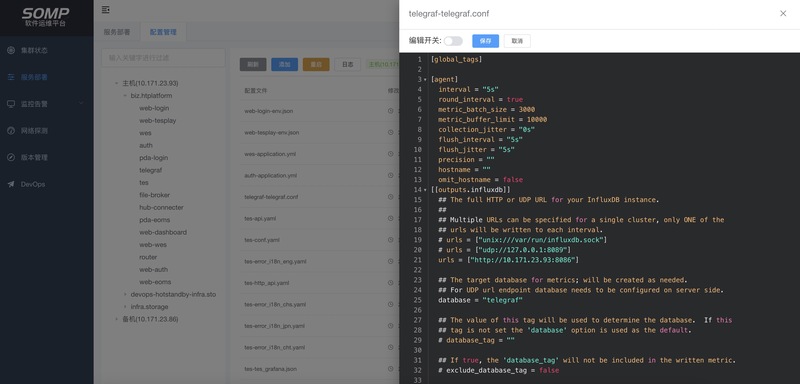Click the database = "telegraf" code line

pos(481,300)
